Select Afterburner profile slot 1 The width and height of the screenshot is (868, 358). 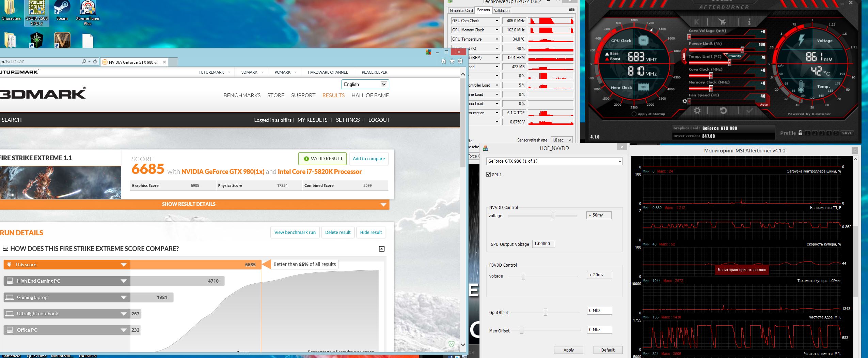pos(807,133)
